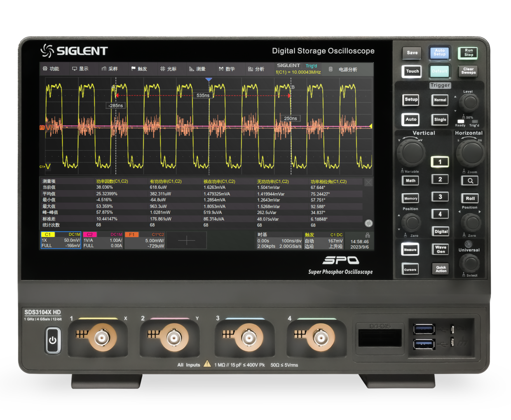Select the C1 ground level indicator
The height and width of the screenshot is (420, 511).
pos(45,166)
